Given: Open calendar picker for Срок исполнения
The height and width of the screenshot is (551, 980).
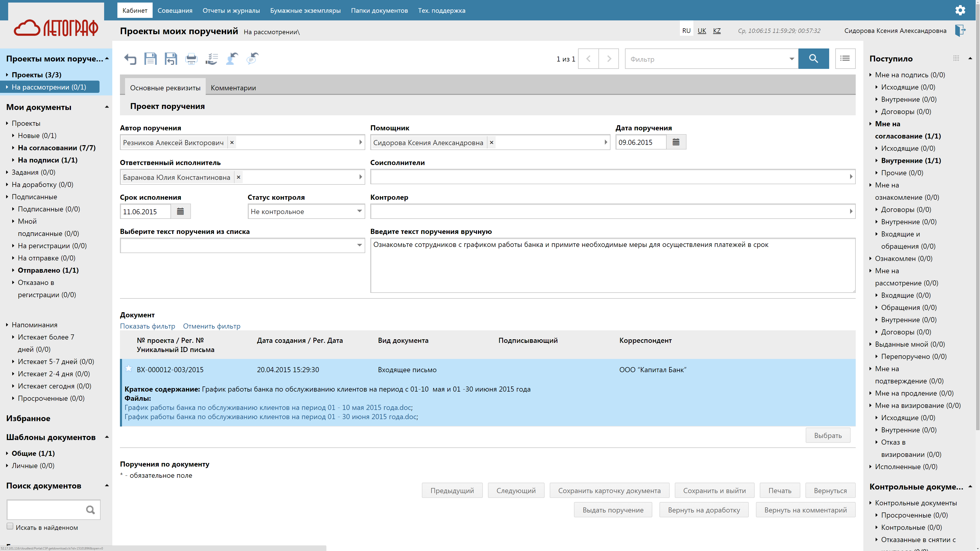Looking at the screenshot, I should pos(180,211).
